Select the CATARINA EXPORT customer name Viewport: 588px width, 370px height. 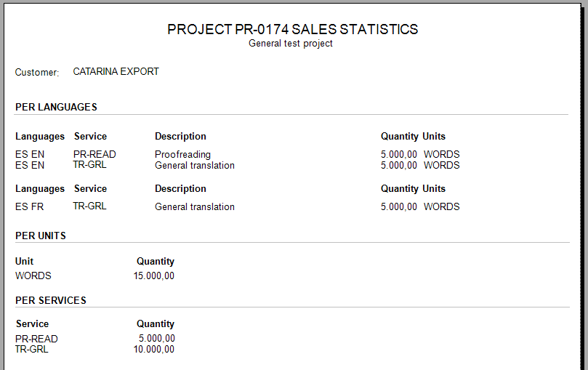[116, 72]
